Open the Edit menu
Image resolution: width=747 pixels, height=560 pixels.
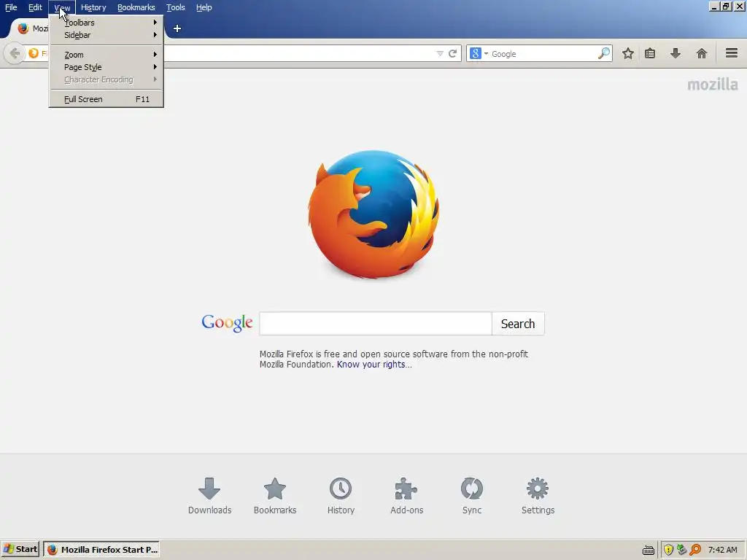pos(35,7)
